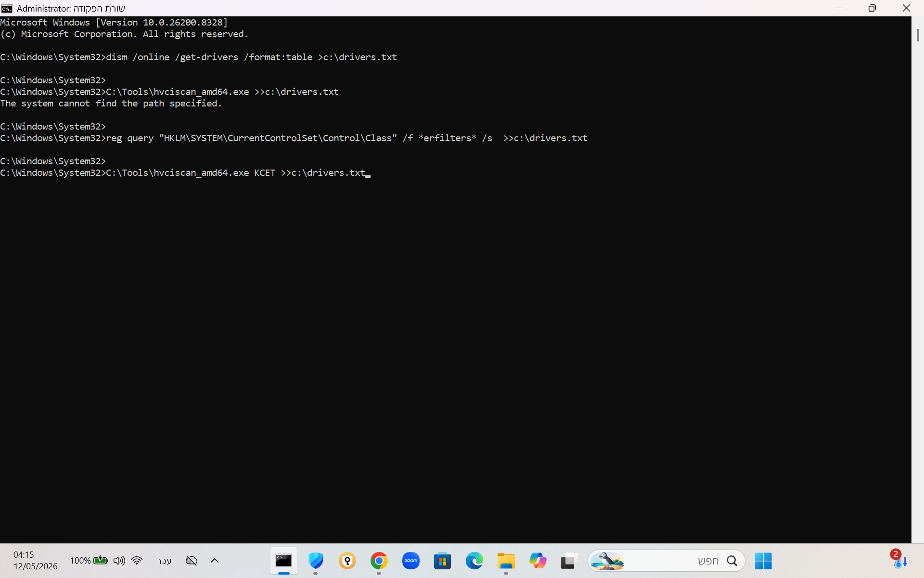Click the 'reg query' command line
The image size is (924, 578).
pyautogui.click(x=294, y=138)
